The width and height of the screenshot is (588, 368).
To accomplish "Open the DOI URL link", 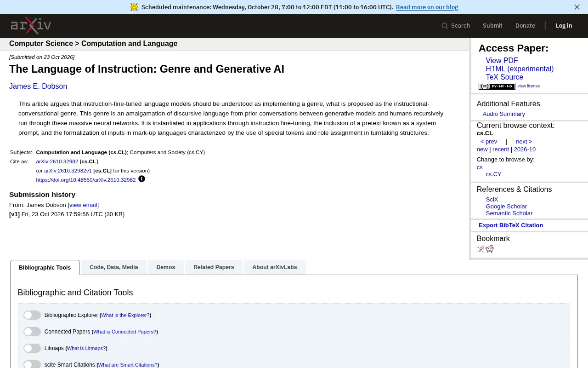I will [86, 180].
